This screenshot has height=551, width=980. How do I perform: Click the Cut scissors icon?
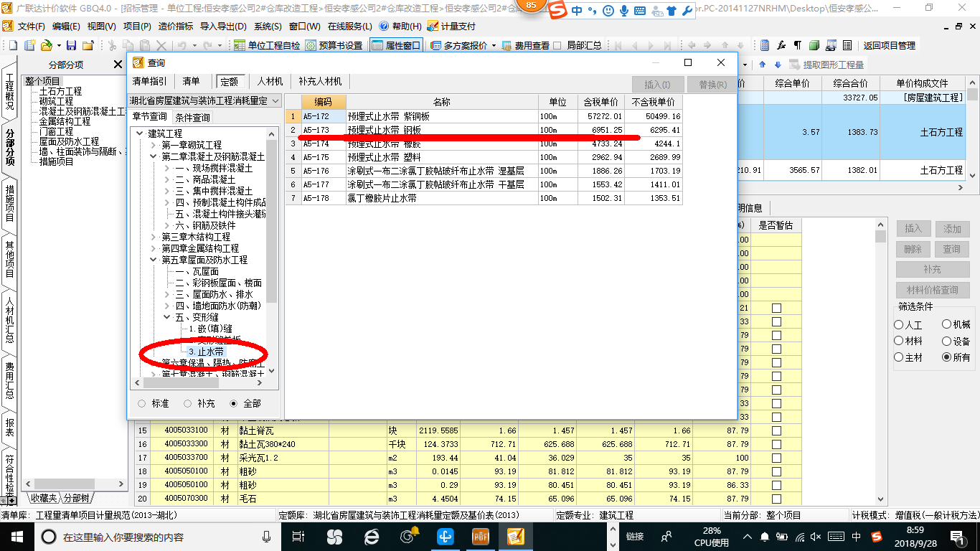pyautogui.click(x=112, y=45)
